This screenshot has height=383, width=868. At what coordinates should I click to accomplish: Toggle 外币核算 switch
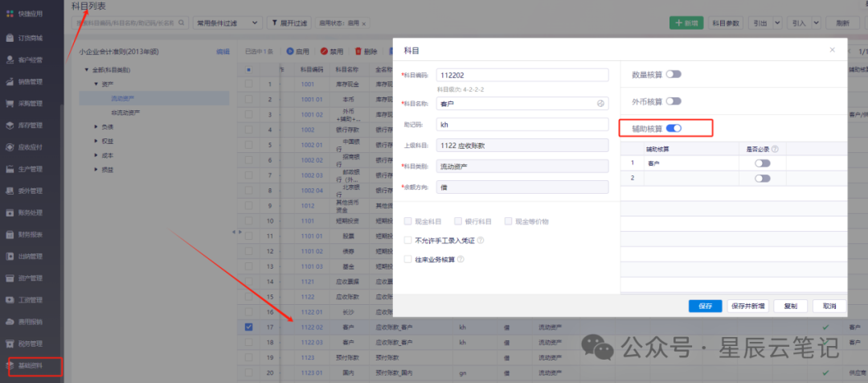coord(674,101)
